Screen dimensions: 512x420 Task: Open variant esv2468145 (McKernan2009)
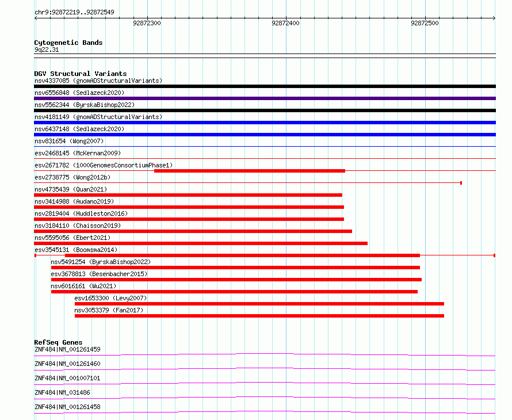click(x=78, y=153)
